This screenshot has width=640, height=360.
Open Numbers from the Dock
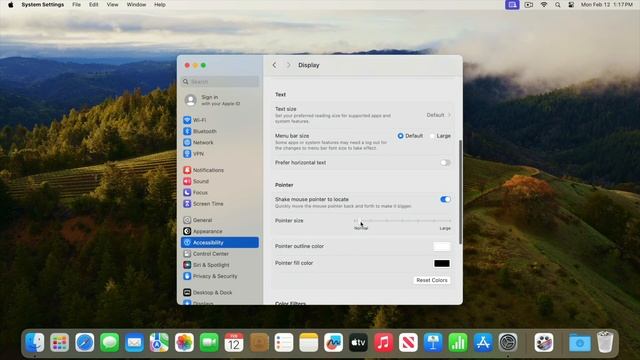click(458, 342)
